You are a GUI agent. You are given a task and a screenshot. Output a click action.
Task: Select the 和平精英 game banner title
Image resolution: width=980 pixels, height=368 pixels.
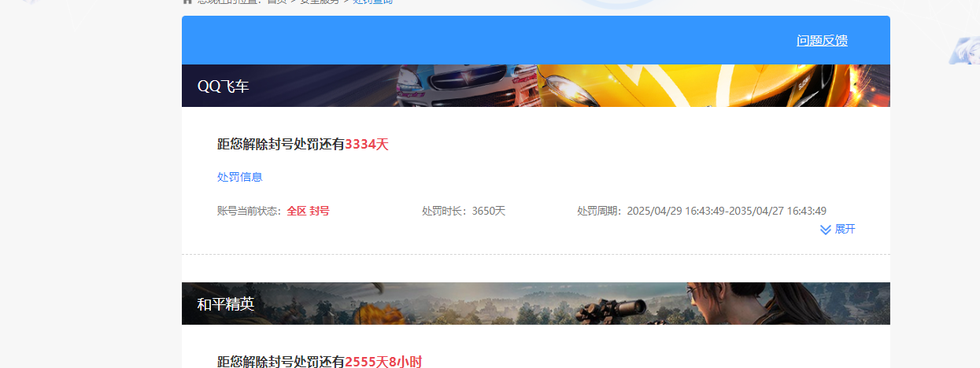tap(226, 304)
